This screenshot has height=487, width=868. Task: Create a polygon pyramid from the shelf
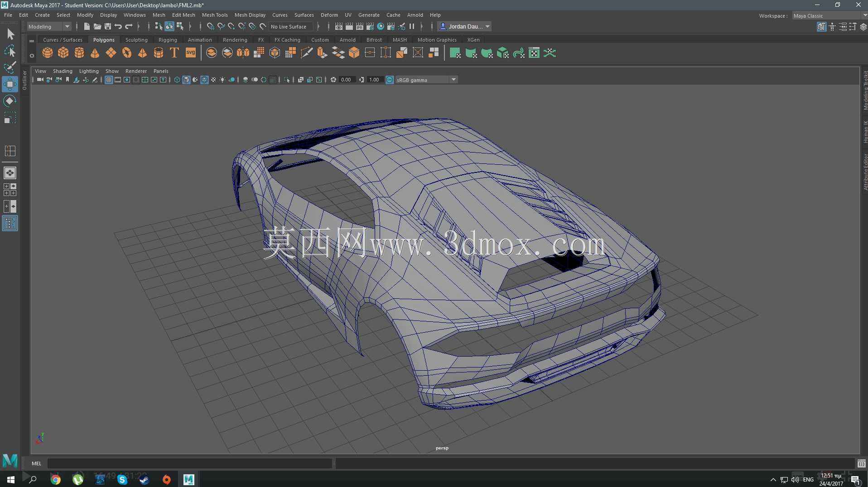[x=143, y=53]
